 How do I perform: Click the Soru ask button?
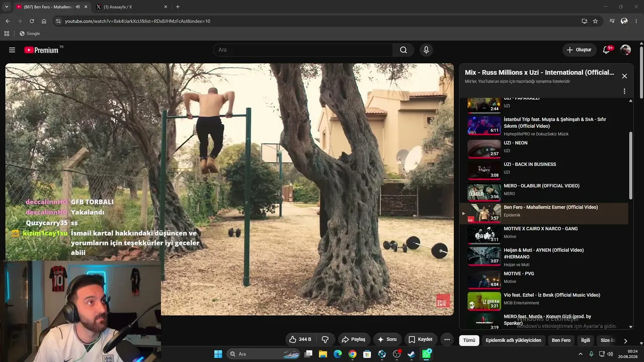coord(387,339)
